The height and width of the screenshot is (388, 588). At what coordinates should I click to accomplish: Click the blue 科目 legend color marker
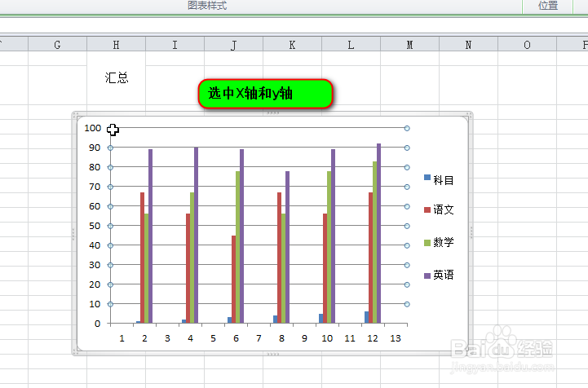[427, 178]
